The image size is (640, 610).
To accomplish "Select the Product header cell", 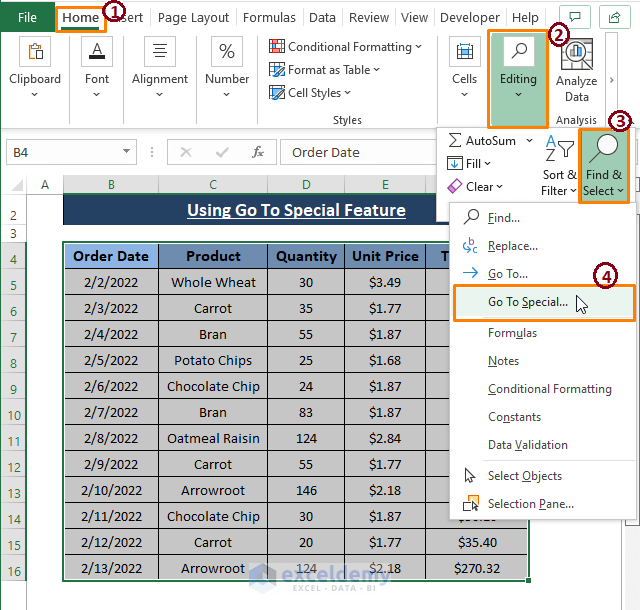I will click(x=213, y=256).
